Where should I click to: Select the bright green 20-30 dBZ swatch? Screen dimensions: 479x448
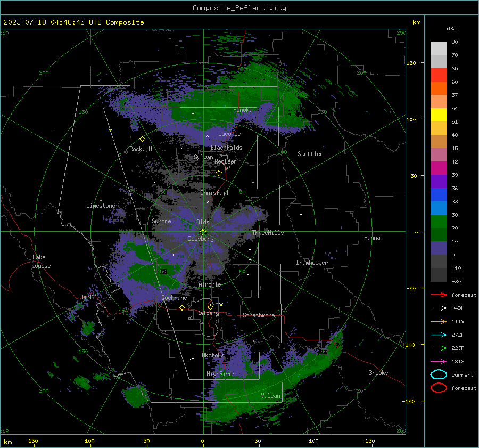click(439, 222)
